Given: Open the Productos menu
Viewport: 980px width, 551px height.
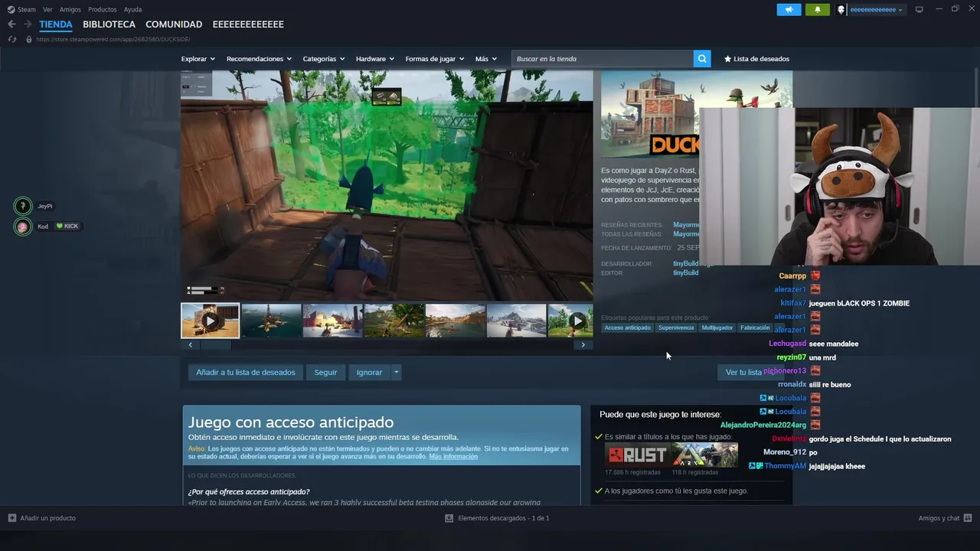Looking at the screenshot, I should (x=103, y=9).
